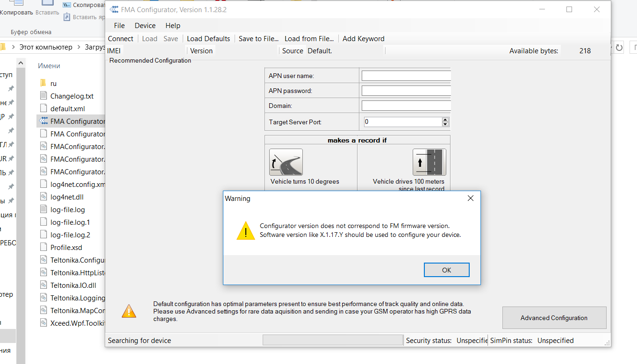
Task: Select Changelog.txt in file list
Action: click(x=72, y=96)
